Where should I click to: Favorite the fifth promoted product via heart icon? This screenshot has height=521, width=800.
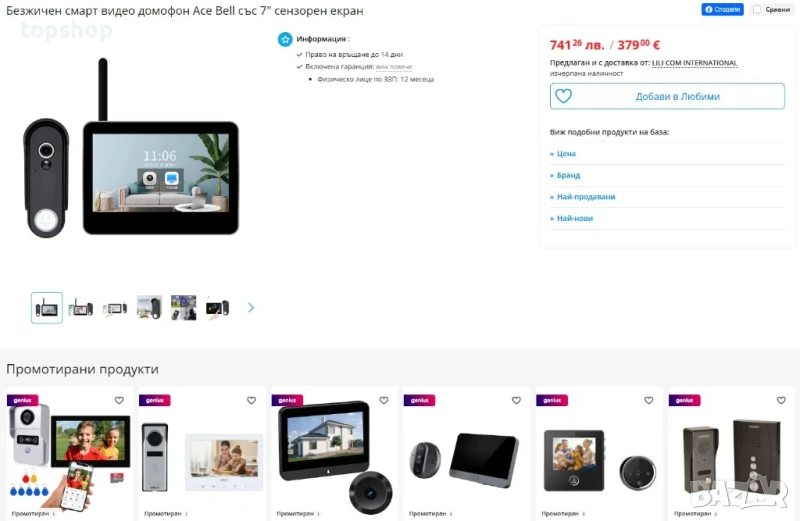coord(648,401)
